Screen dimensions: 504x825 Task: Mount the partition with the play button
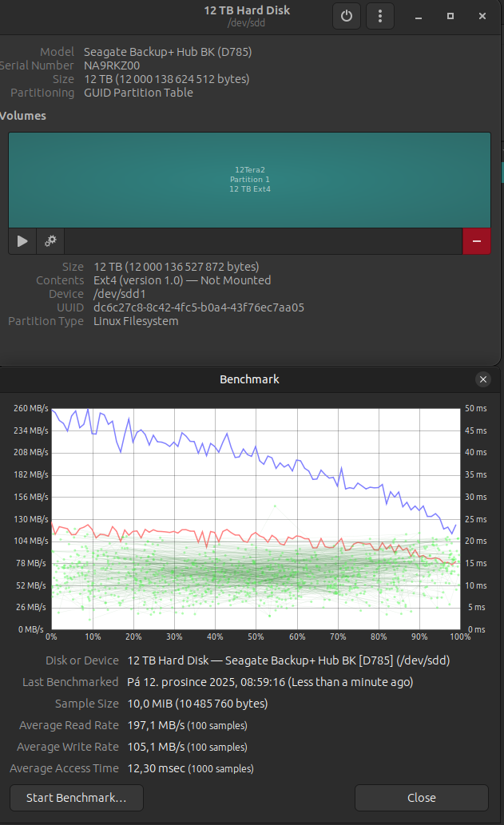[x=22, y=240]
